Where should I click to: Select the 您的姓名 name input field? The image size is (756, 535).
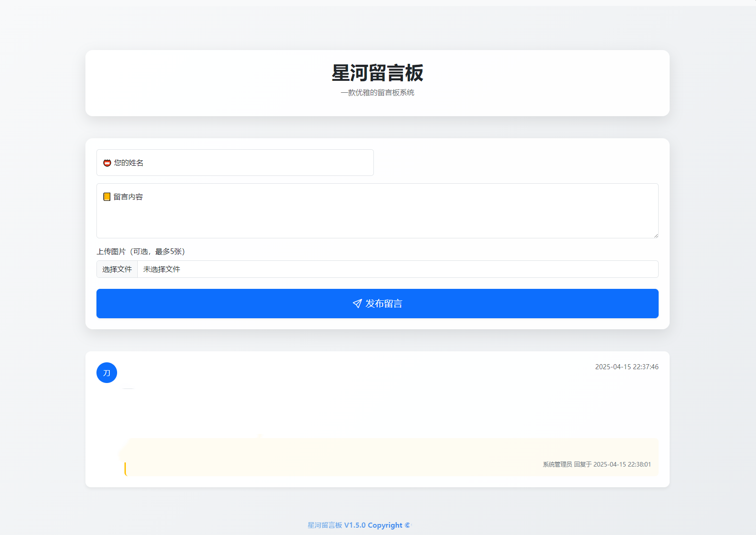tap(235, 163)
